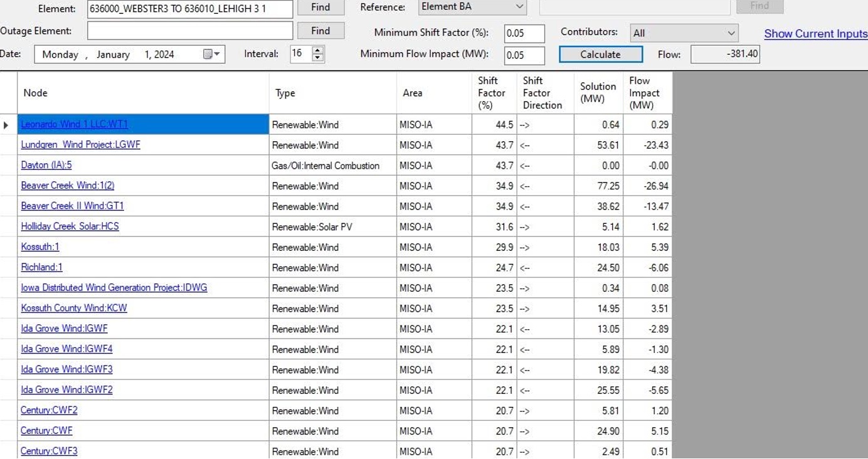
Task: Select flow impact cell showing -6.06
Action: click(x=648, y=268)
